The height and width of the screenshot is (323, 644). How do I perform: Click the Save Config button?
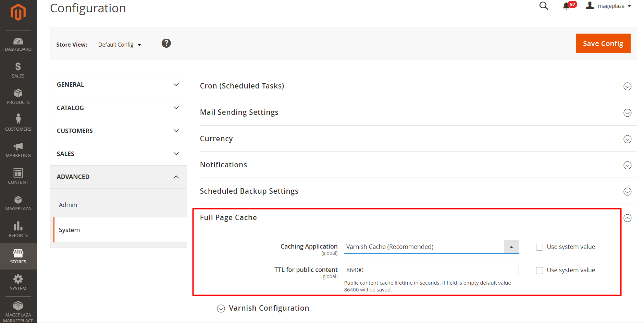point(603,44)
